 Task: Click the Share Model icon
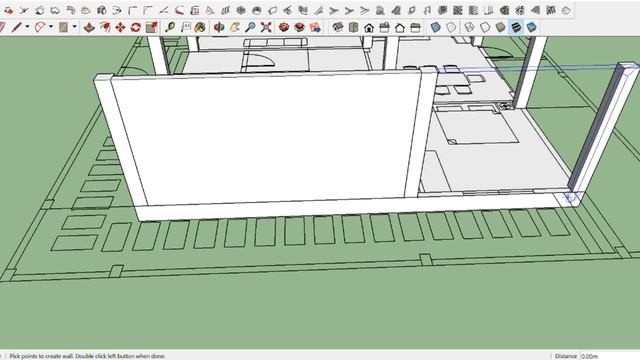(300, 27)
